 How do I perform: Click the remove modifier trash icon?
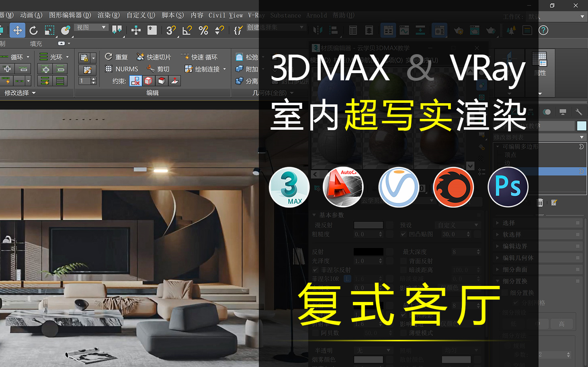coord(540,203)
